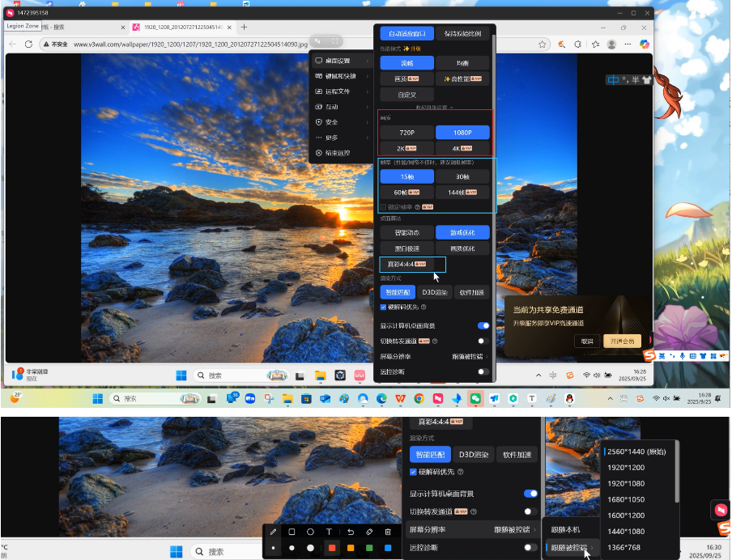Click the 开通会员 button
Screen dimensions: 732x560
tap(622, 341)
